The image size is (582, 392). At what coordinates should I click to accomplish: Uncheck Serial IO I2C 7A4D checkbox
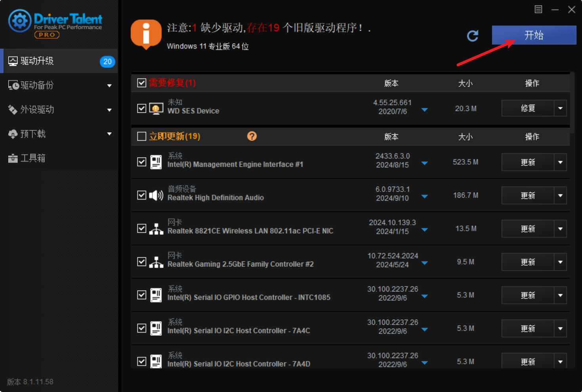click(141, 362)
